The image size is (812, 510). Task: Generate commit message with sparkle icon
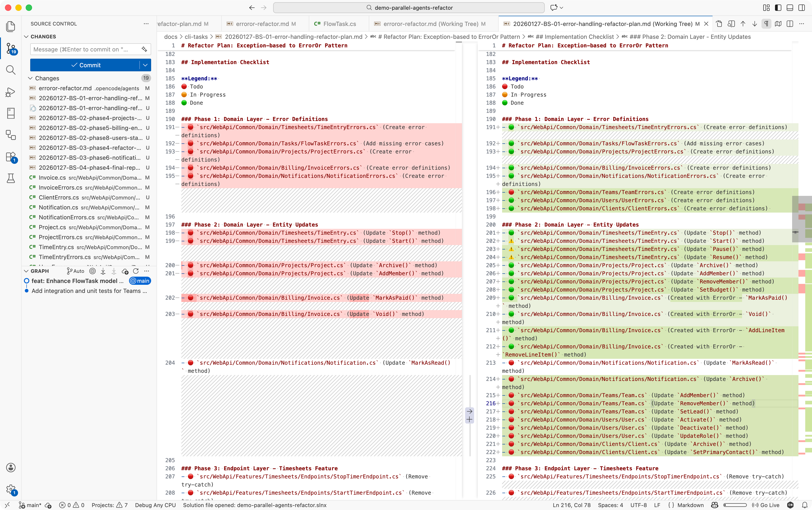(x=144, y=49)
